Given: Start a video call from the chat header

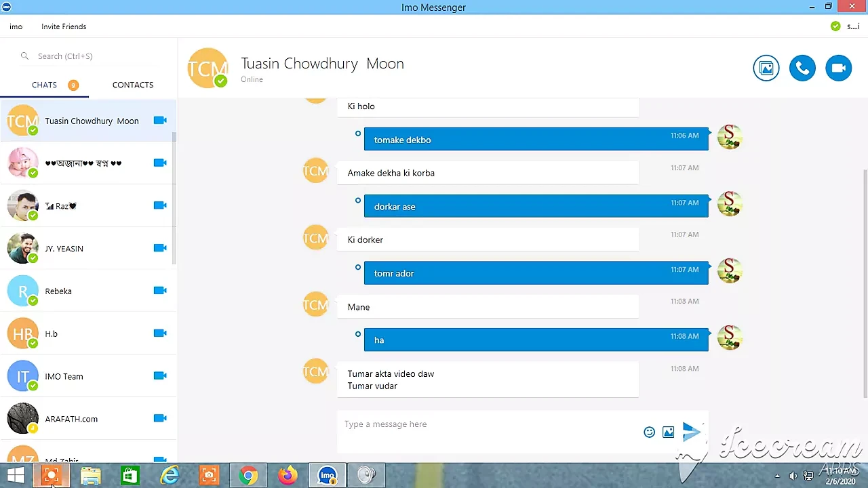Looking at the screenshot, I should 839,68.
